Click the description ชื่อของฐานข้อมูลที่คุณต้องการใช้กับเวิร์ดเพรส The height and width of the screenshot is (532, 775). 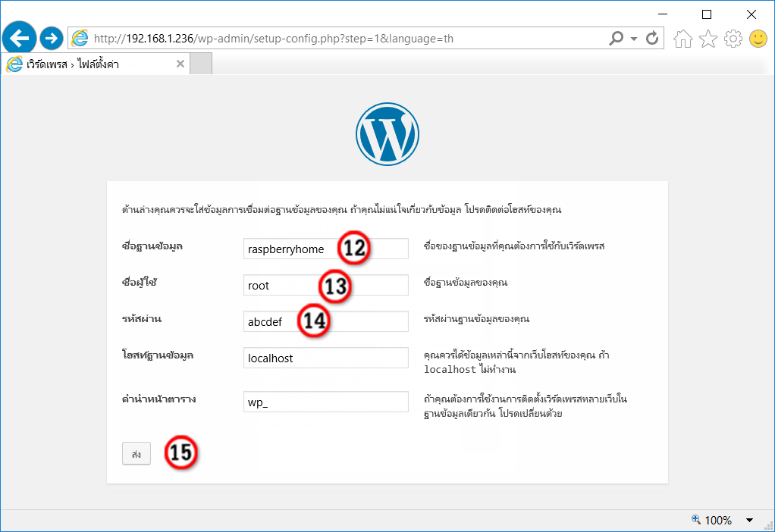point(514,246)
